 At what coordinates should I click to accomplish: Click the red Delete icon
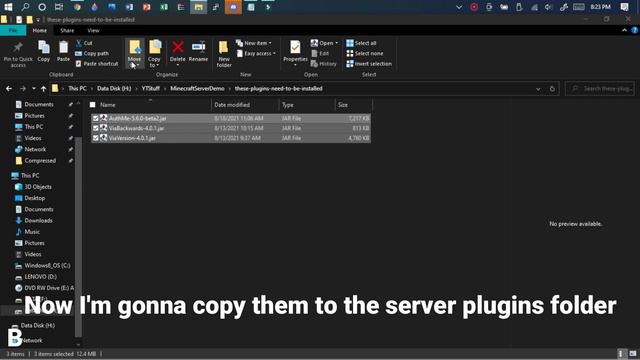[178, 47]
